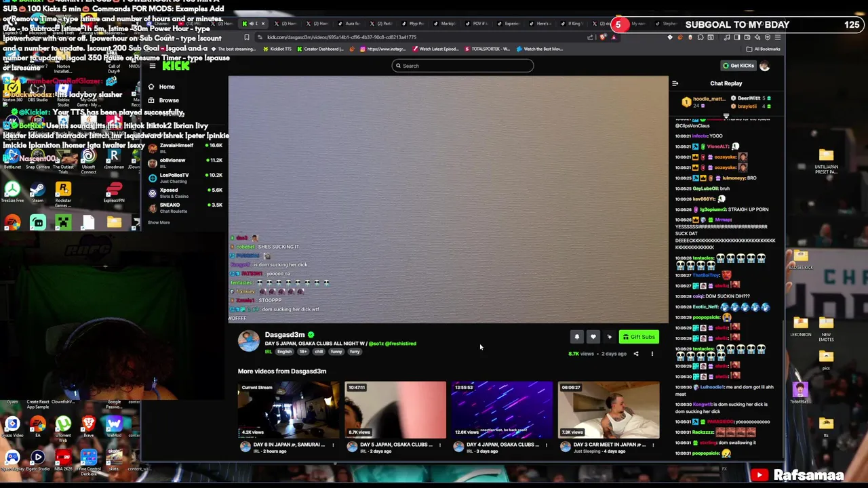Click the Brave shields icon

[603, 37]
